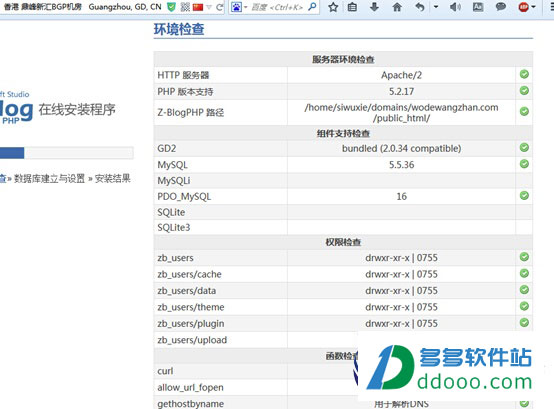Click the green check in the zb_users 0755 row
The image size is (554, 409).
(x=524, y=257)
